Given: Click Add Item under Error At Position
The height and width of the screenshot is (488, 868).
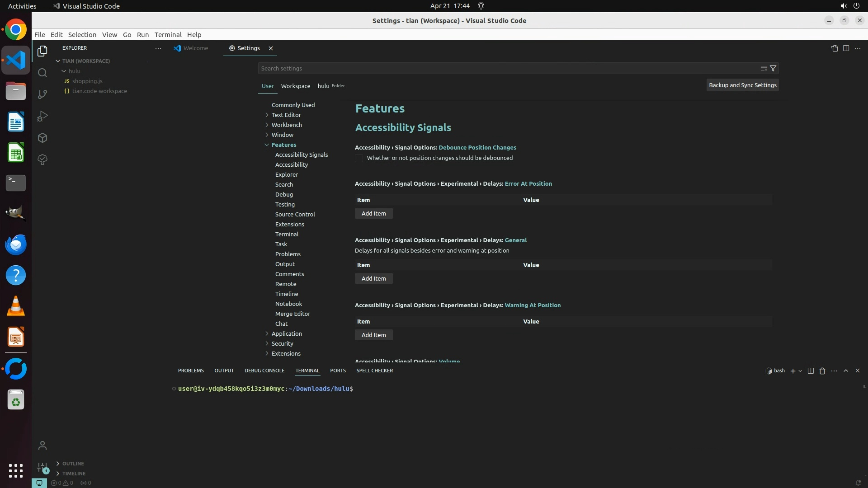Looking at the screenshot, I should coord(373,213).
